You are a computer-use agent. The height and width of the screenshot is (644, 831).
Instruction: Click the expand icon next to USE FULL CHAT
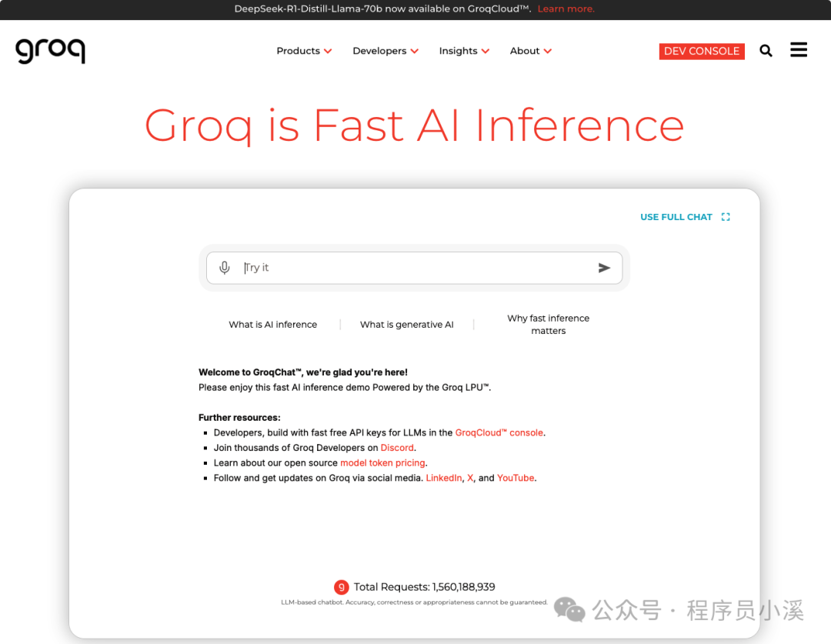(x=725, y=216)
